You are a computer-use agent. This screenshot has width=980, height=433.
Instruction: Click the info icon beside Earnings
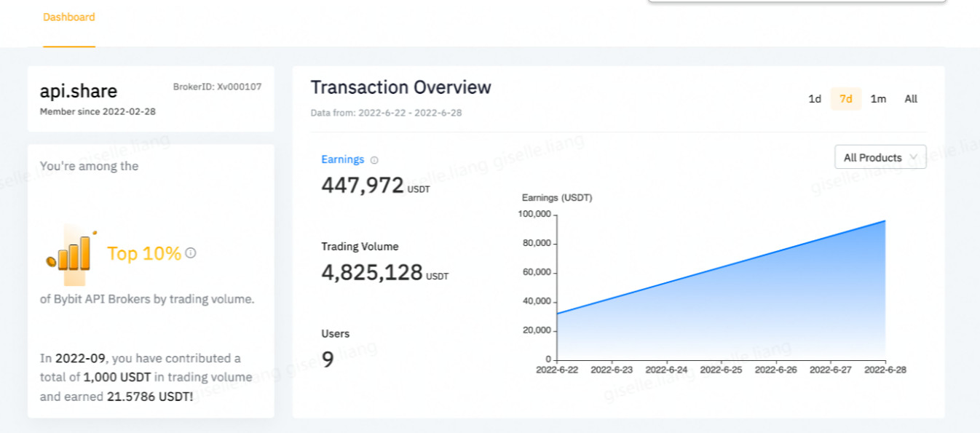pyautogui.click(x=374, y=160)
